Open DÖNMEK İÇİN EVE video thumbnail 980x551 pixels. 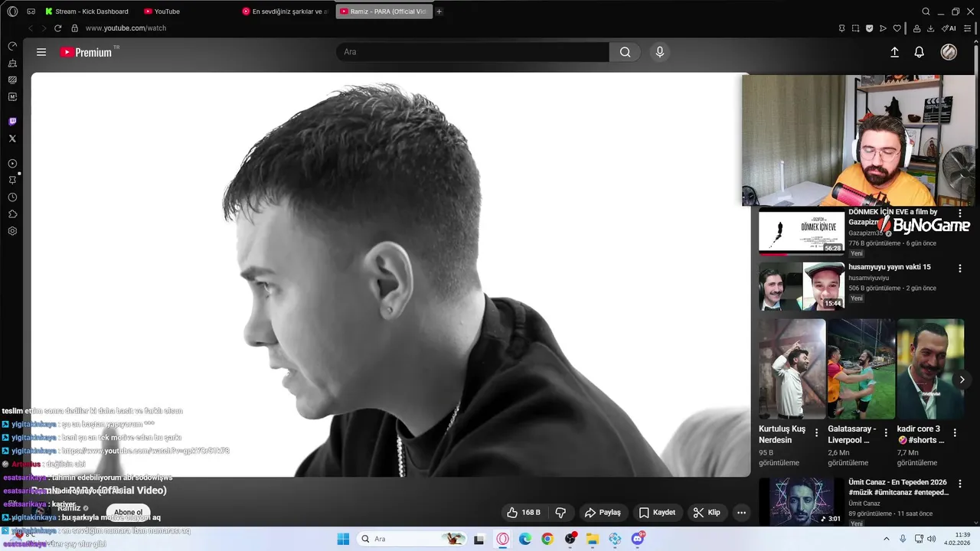(802, 233)
